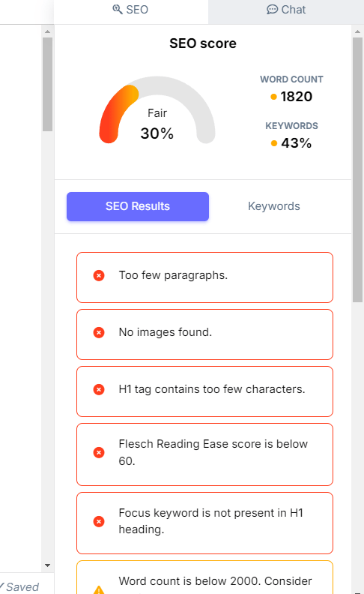Viewport: 364px width, 594px height.
Task: Switch to the Chat tab
Action: pos(286,11)
